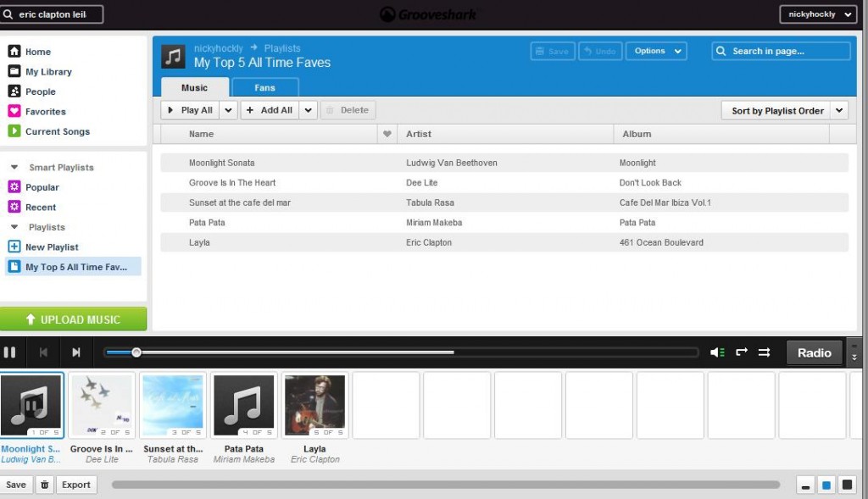868x499 pixels.
Task: Click Save queue button
Action: point(16,485)
